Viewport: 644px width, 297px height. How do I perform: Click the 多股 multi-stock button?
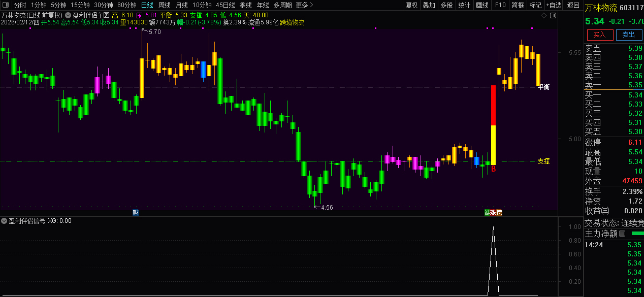446,5
